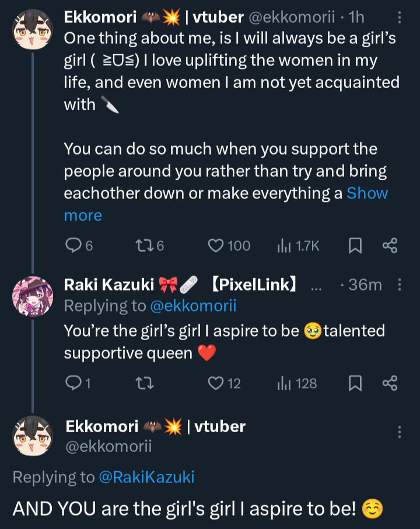The image size is (420, 529).
Task: Open more options on Raki Kazuki's reply
Action: [400, 285]
